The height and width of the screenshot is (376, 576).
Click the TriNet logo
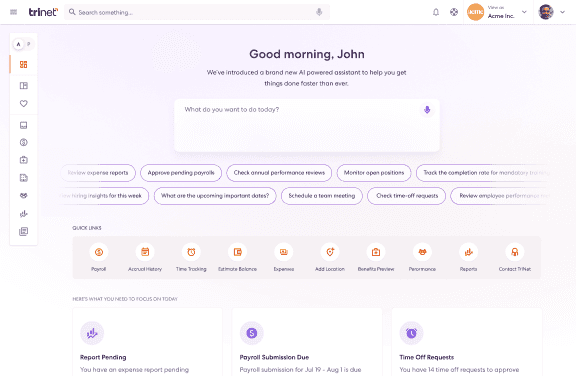click(43, 12)
